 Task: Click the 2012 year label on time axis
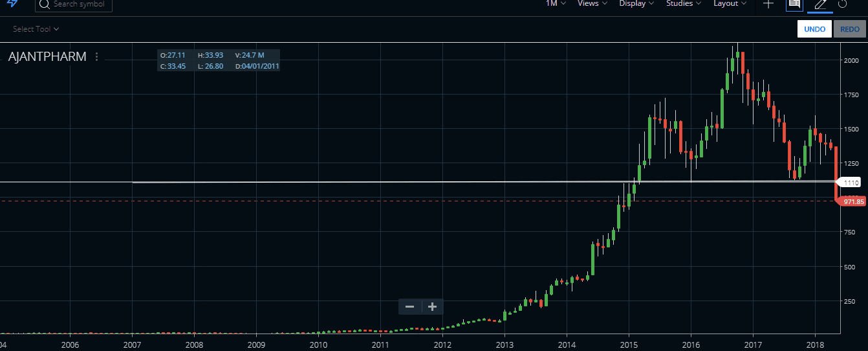pos(442,344)
